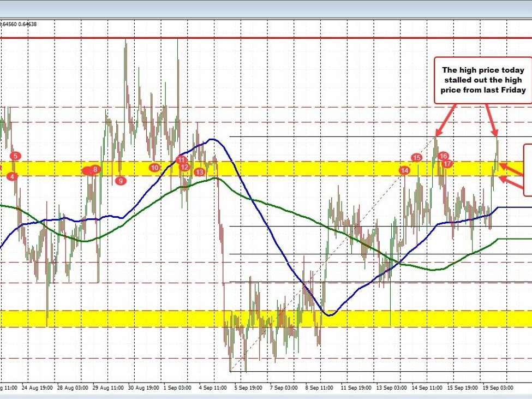The image size is (532, 399).
Task: Select the red marker numbered 17
Action: pos(447,163)
